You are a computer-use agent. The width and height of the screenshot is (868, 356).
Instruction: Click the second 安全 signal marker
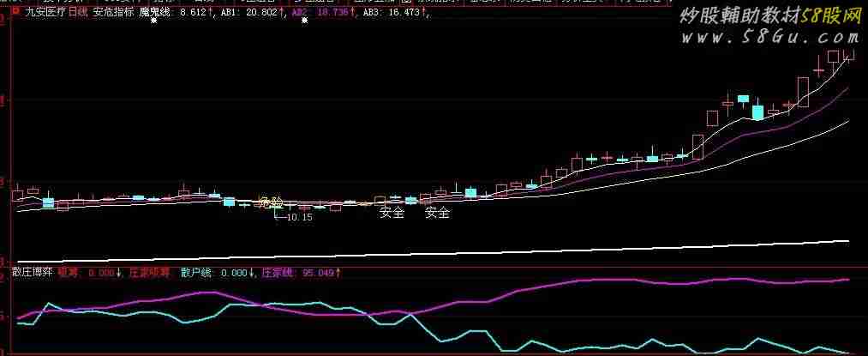437,213
